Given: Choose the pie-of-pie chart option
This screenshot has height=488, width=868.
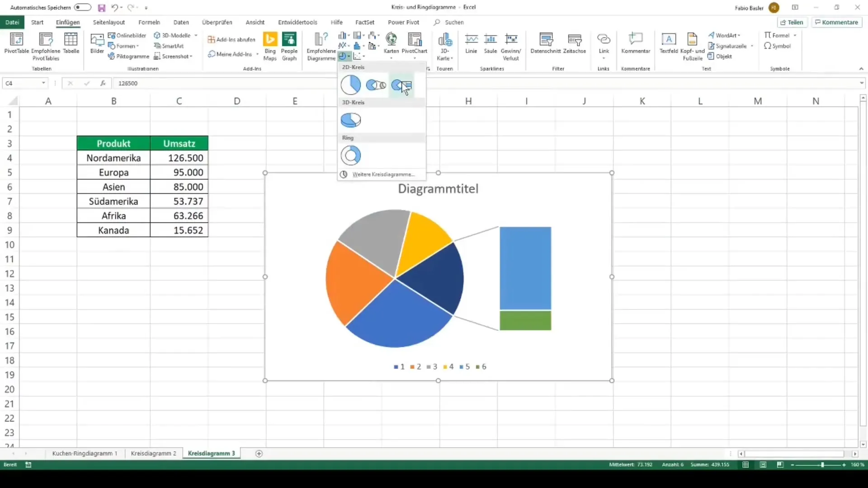Looking at the screenshot, I should pos(376,85).
